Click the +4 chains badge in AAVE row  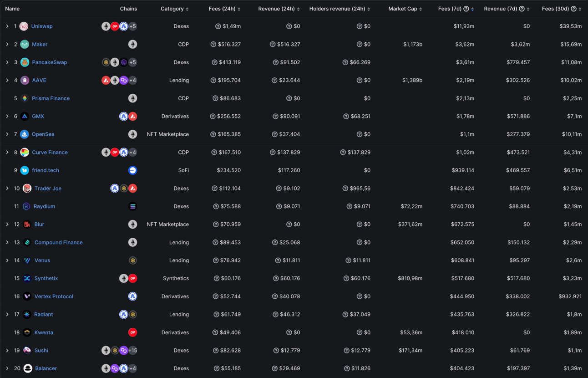132,80
